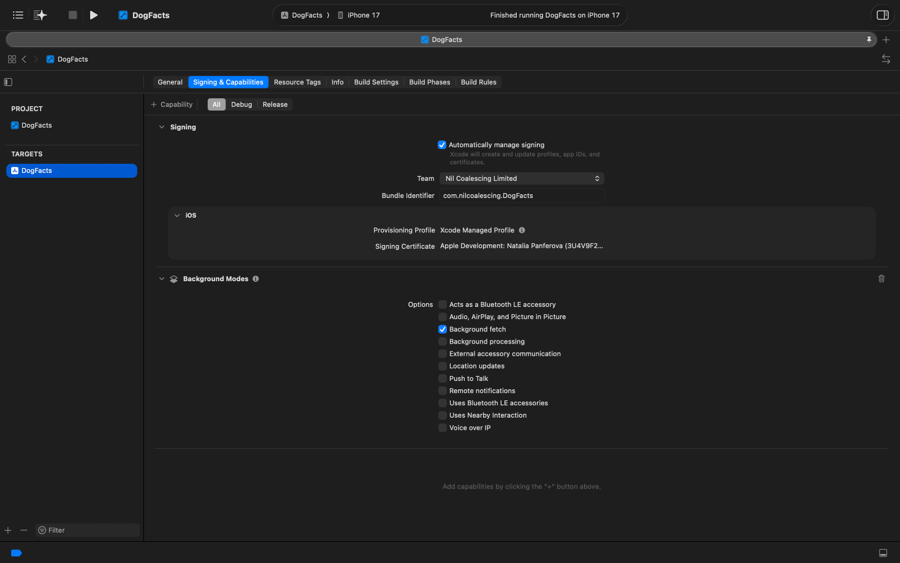Screen dimensions: 900x563
Task: Add a new editor tab with plus
Action: [886, 40]
